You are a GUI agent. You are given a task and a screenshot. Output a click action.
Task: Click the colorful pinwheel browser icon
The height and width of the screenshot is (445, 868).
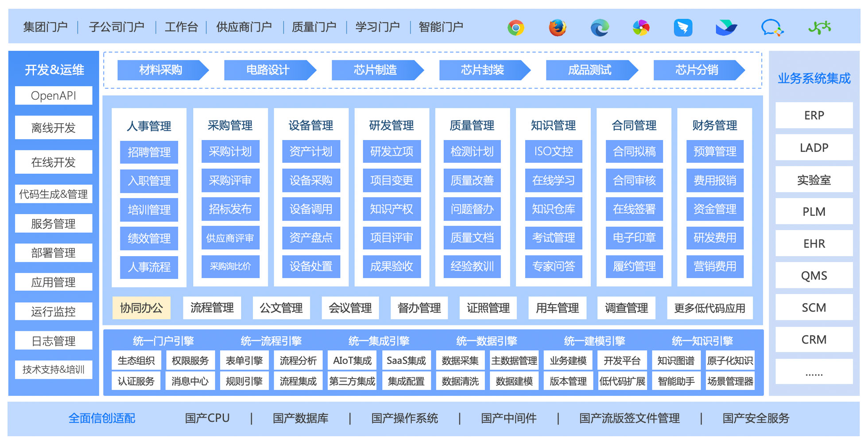[x=641, y=27]
